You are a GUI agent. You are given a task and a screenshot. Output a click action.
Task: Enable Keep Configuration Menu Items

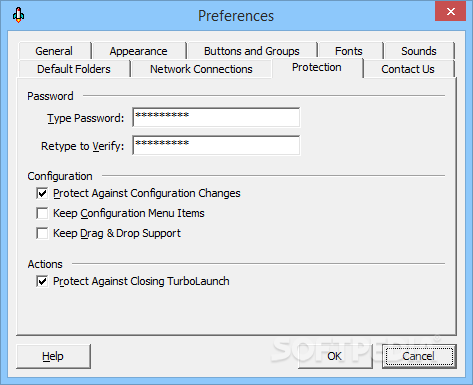click(42, 213)
